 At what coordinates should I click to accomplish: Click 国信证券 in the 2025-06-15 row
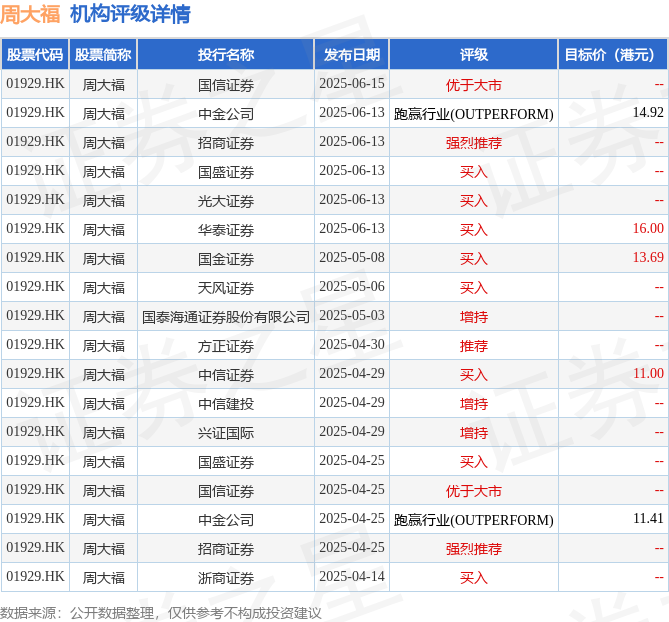(x=226, y=85)
